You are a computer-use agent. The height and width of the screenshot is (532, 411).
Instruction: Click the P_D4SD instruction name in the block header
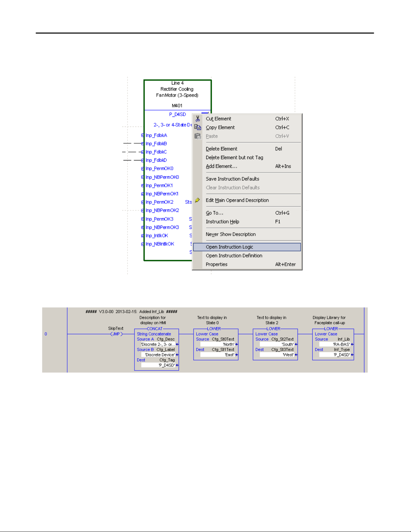[177, 114]
